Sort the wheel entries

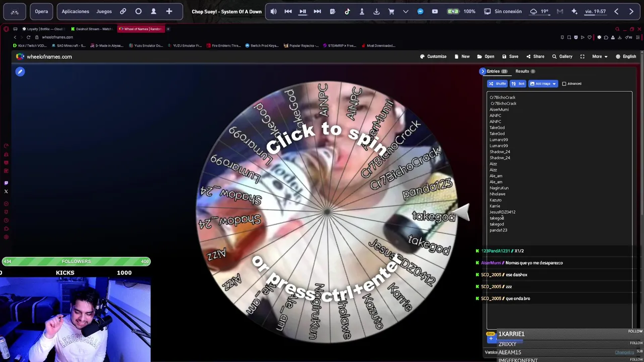(x=518, y=84)
